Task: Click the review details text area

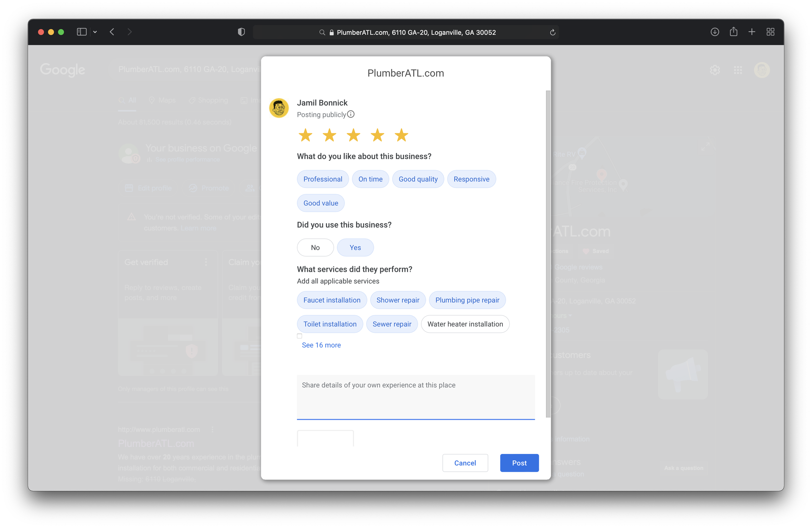Action: tap(415, 397)
